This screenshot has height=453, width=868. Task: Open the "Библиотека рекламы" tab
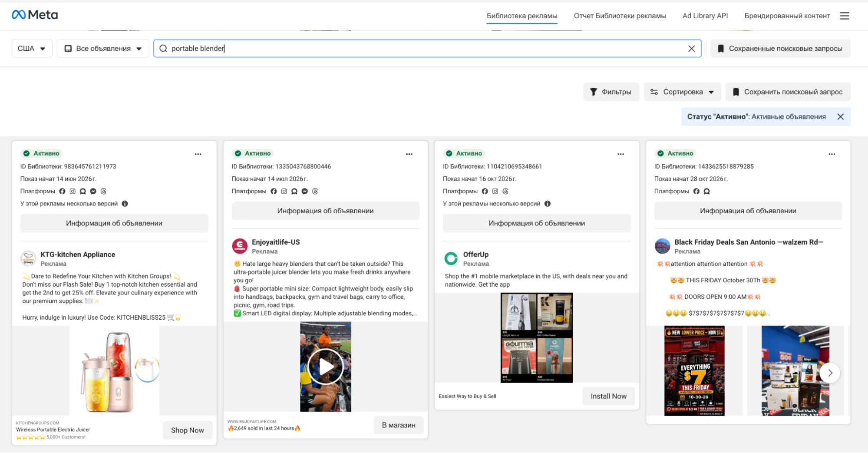pos(522,16)
